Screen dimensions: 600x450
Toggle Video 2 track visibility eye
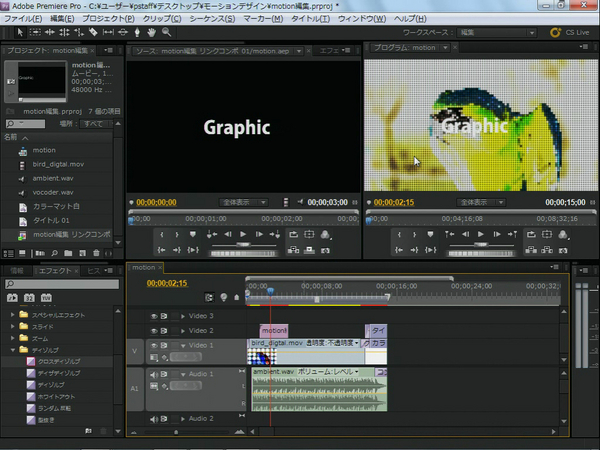click(x=154, y=330)
